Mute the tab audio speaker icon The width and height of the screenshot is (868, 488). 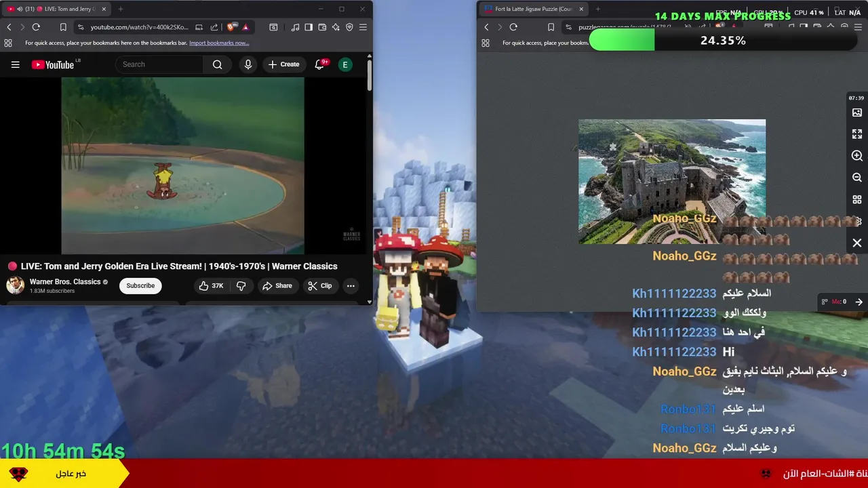click(x=19, y=9)
